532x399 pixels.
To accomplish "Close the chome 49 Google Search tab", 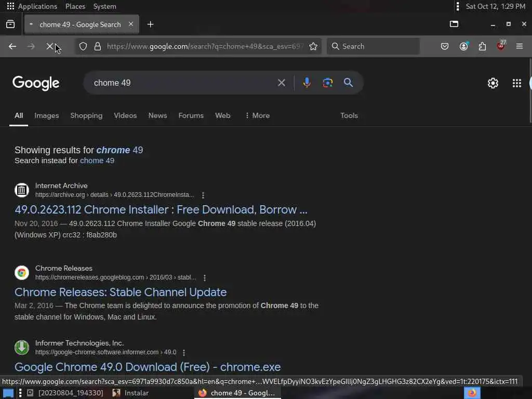I will coord(131,24).
